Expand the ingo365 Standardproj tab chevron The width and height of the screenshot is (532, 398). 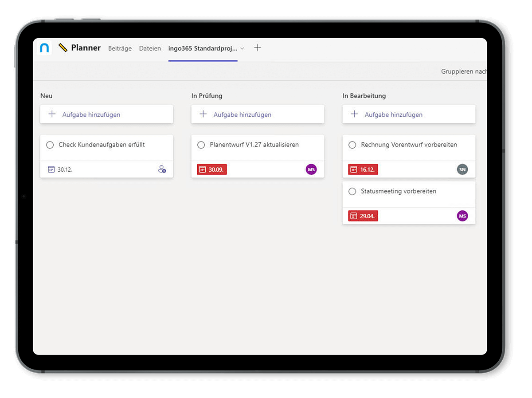242,48
